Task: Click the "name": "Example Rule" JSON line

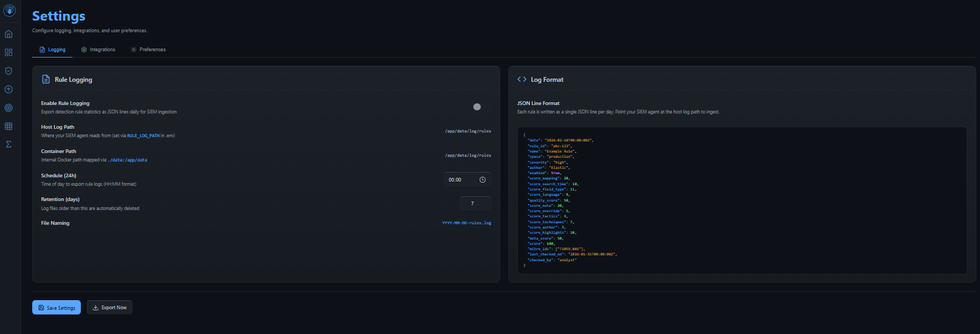Action: 552,151
